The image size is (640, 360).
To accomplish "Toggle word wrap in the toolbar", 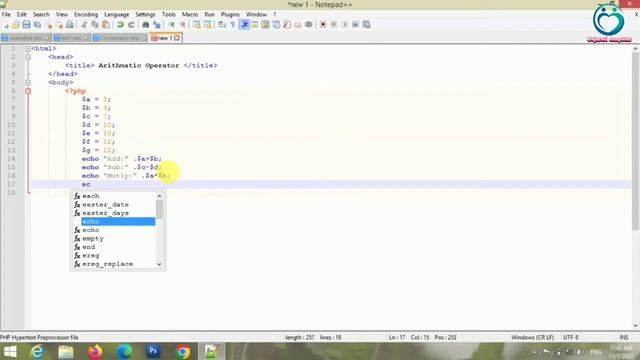I will [222, 24].
